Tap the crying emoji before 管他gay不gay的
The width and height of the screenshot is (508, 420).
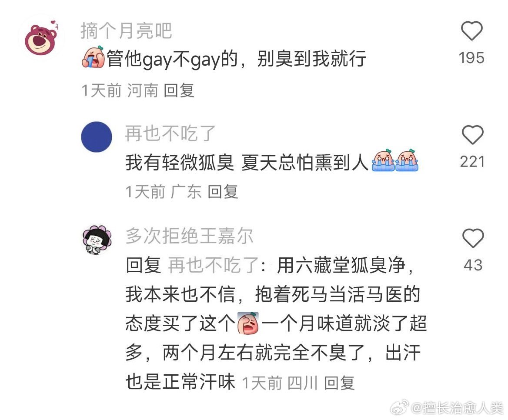coord(94,57)
